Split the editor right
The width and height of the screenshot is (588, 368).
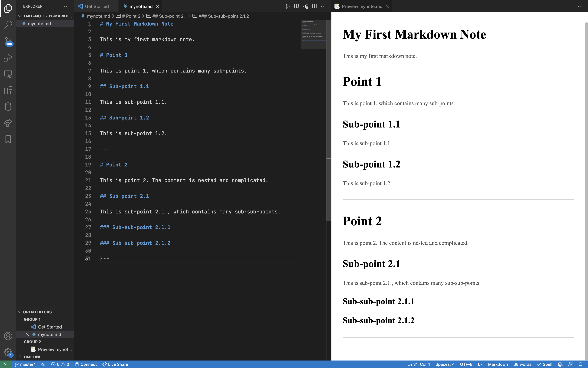pos(315,6)
